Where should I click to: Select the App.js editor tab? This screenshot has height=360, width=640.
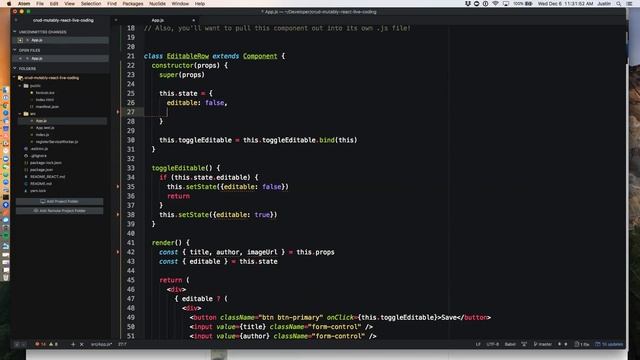tap(158, 20)
